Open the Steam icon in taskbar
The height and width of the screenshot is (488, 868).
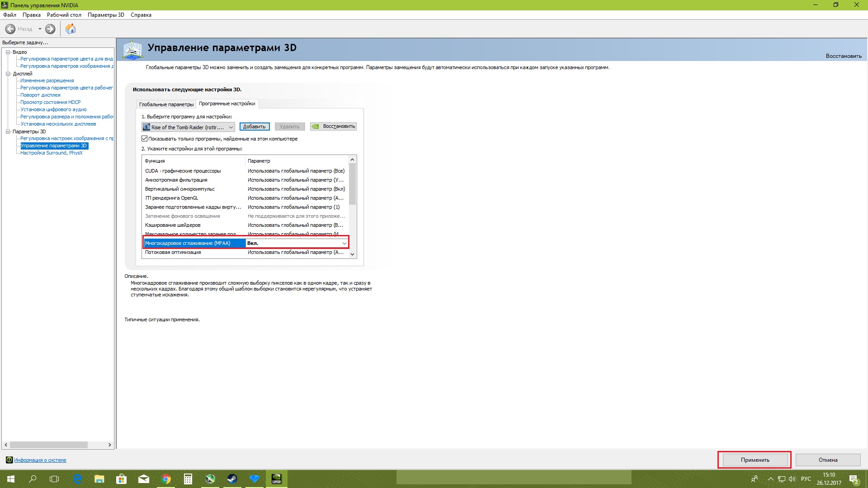(x=232, y=479)
